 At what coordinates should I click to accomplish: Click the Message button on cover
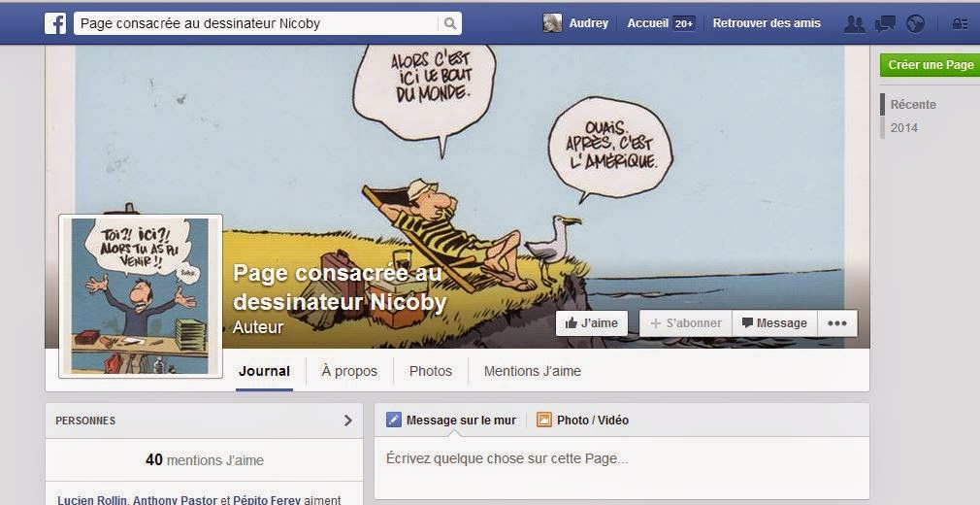[774, 323]
